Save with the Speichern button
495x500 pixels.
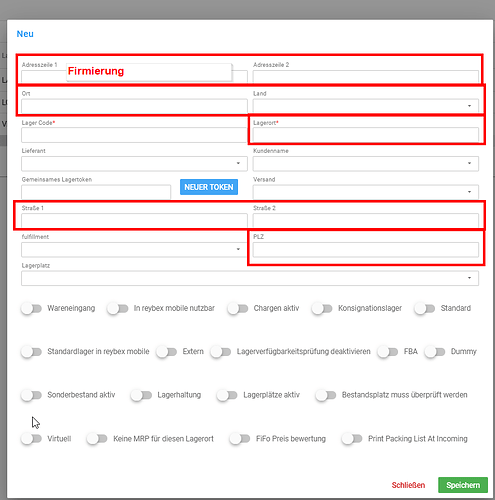[x=463, y=485]
